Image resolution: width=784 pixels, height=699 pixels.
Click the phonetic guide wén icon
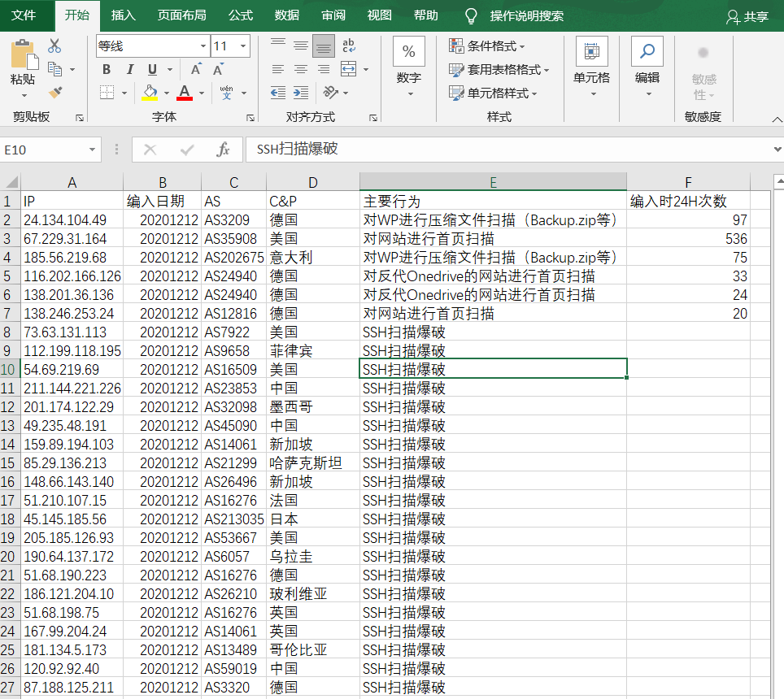(227, 93)
